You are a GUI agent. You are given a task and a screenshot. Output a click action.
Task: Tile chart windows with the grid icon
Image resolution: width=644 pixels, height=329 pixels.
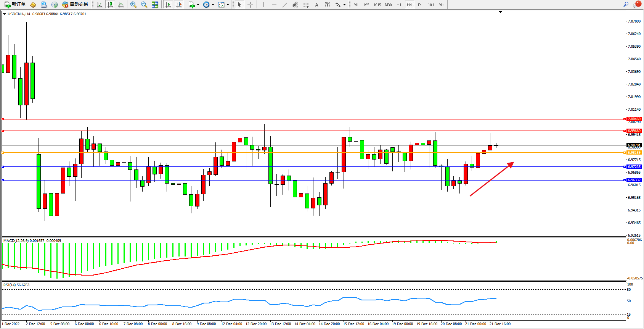pos(155,5)
